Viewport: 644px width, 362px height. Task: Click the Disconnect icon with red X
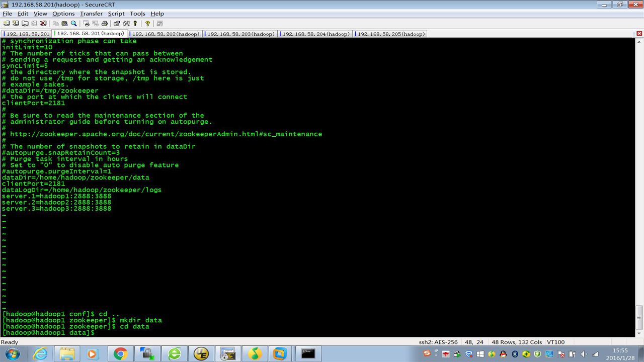coord(43,23)
